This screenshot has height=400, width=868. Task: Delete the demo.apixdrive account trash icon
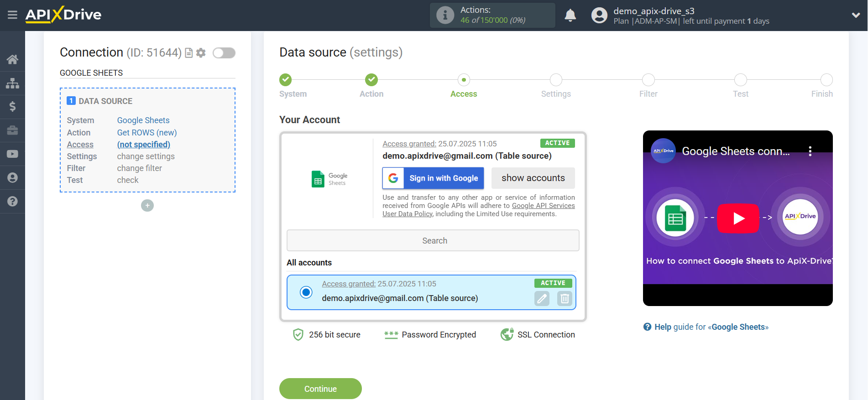pos(565,299)
